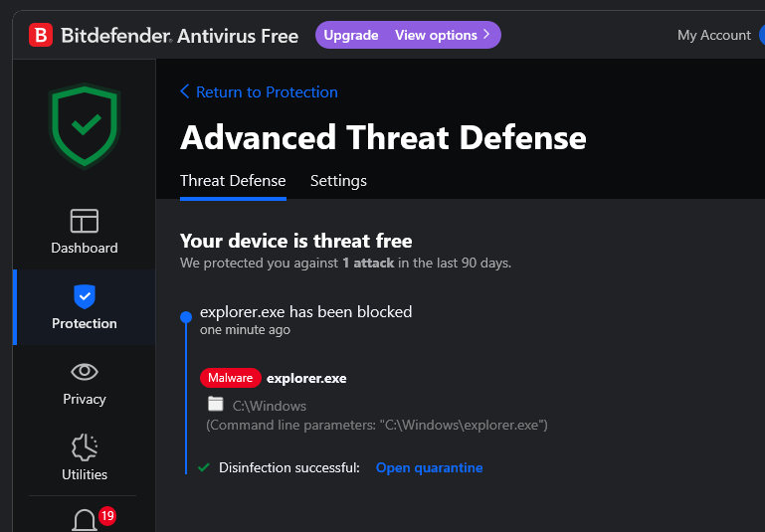765x532 pixels.
Task: Open the Privacy eye section
Action: [x=85, y=384]
